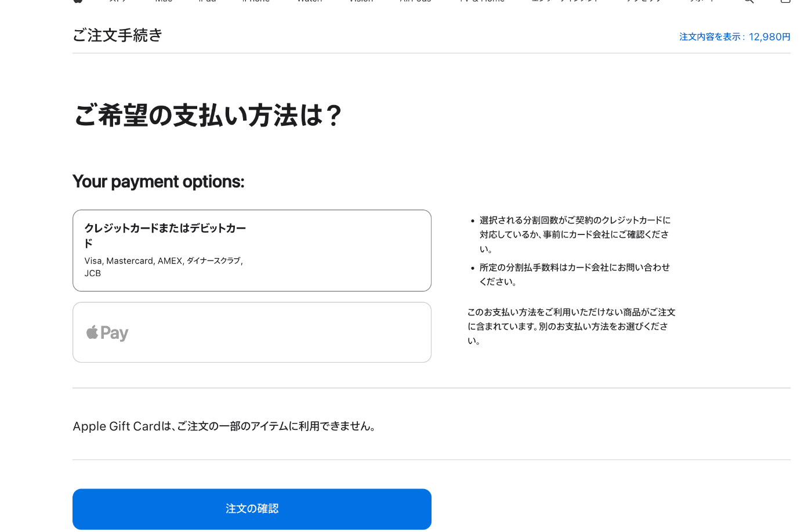Image resolution: width=812 pixels, height=532 pixels.
Task: Open the ストア menu item
Action: [x=118, y=1]
